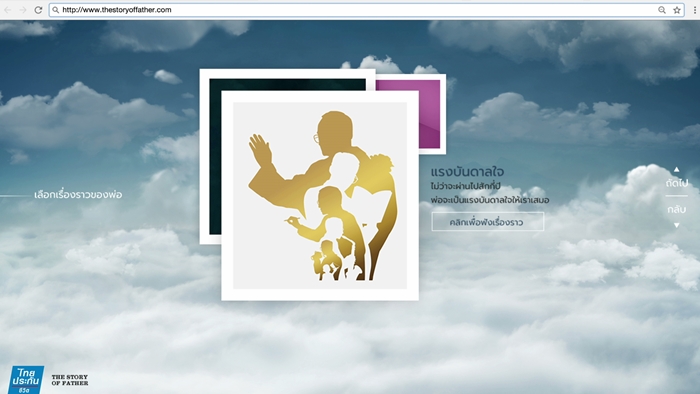The height and width of the screenshot is (394, 700).
Task: Click text ไม่ว่าจะผ่านไปสักกี่ปี
Action: [x=466, y=186]
